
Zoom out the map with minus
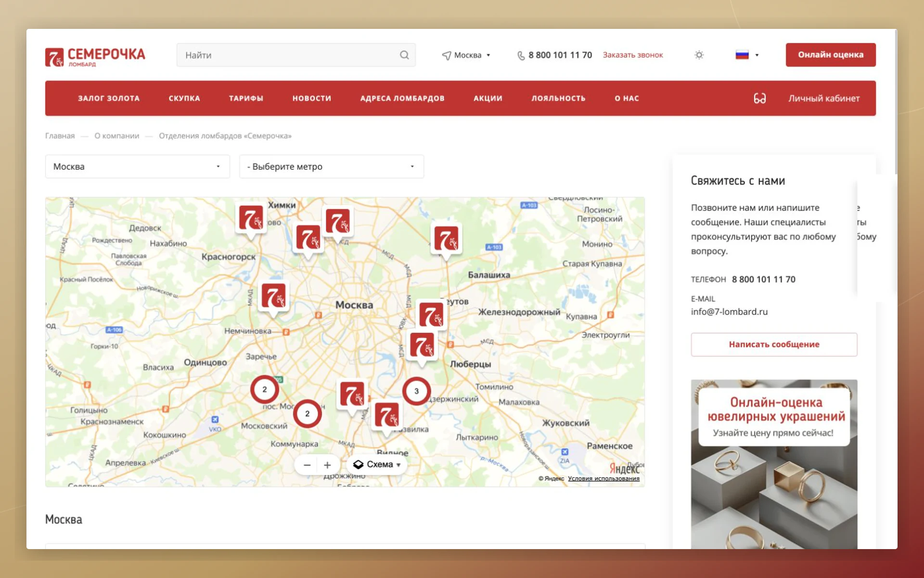(x=307, y=465)
